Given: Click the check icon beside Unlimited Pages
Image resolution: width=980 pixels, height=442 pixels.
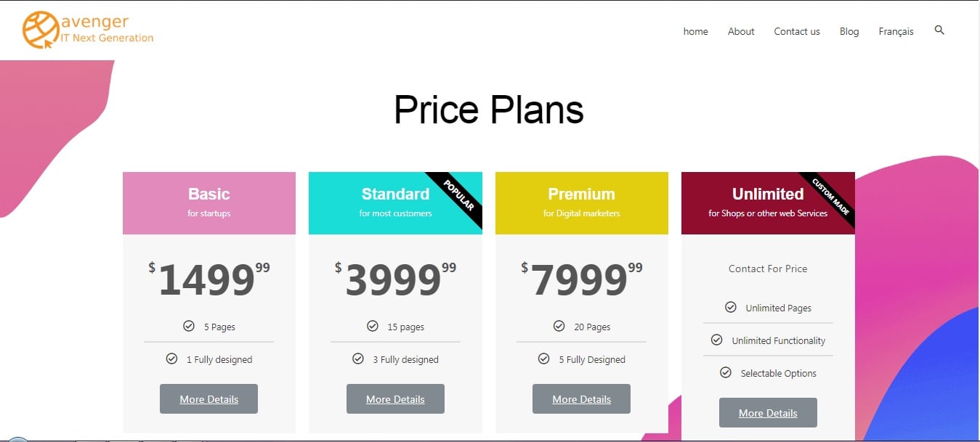Looking at the screenshot, I should tap(731, 308).
